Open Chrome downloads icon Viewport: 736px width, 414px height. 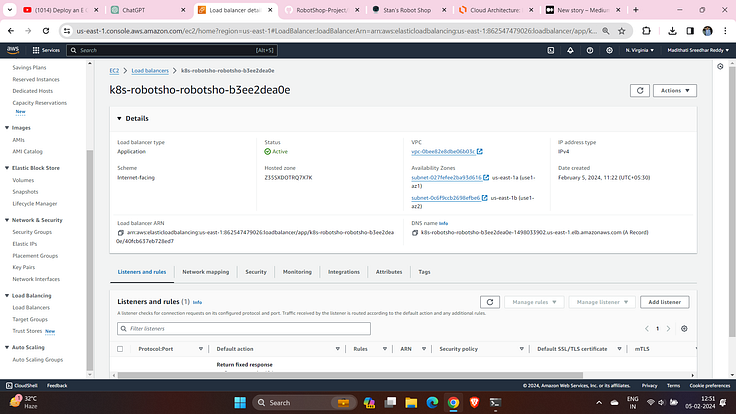click(x=672, y=31)
